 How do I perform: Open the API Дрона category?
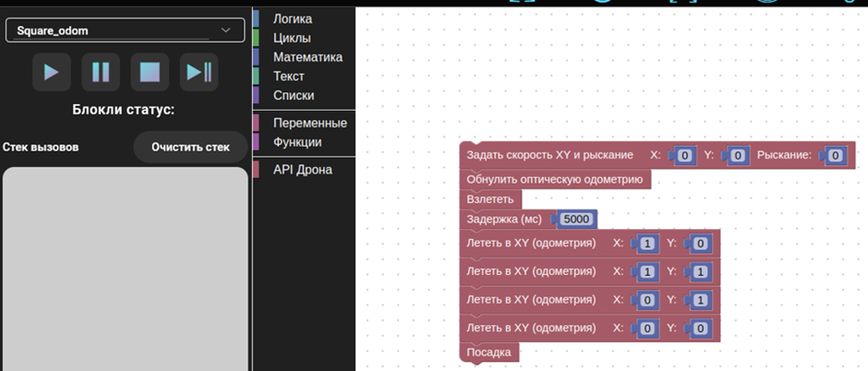[x=302, y=170]
